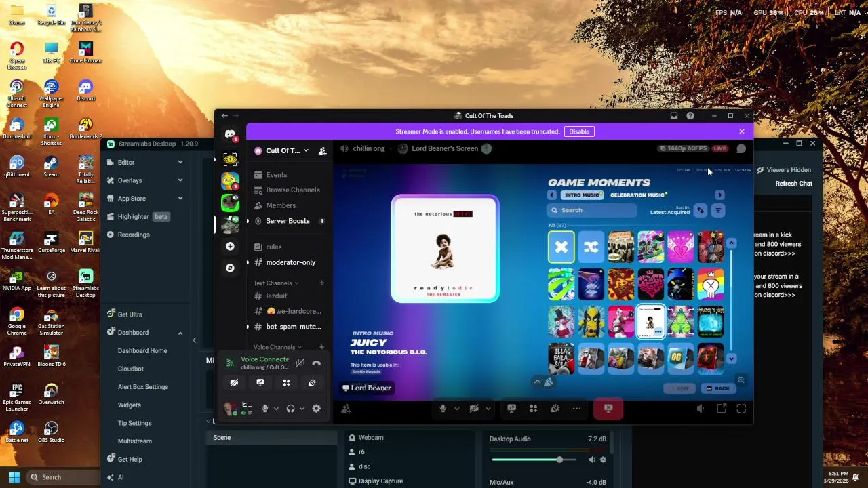Open Desktop Audio settings gear
Viewport: 868px width, 488px height.
[x=603, y=460]
